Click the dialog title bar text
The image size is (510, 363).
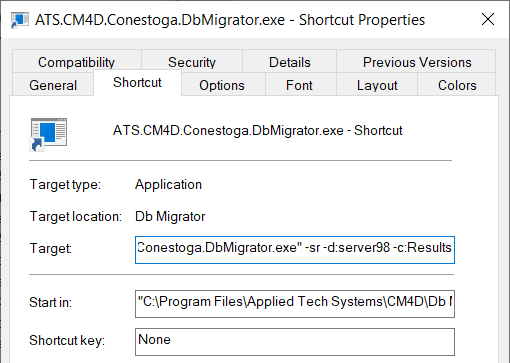click(x=230, y=20)
